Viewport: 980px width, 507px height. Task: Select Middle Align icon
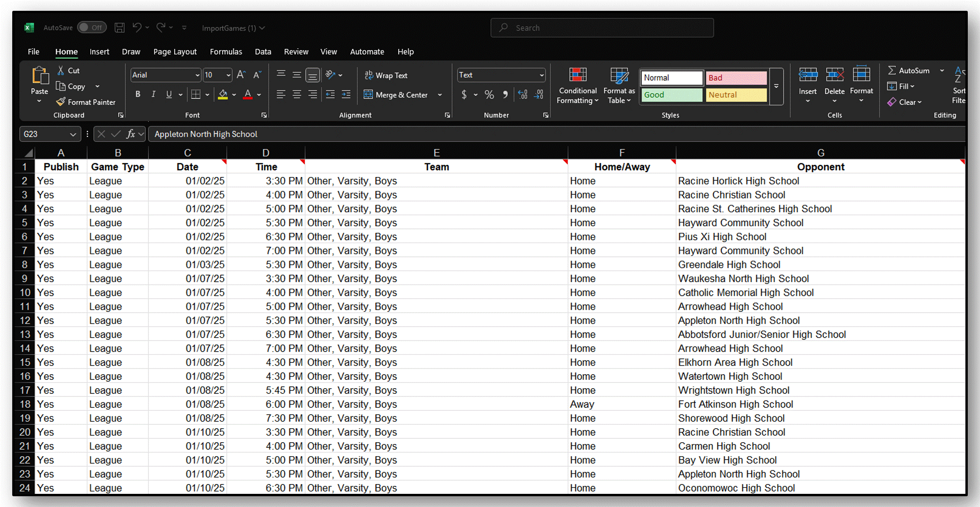[x=297, y=74]
